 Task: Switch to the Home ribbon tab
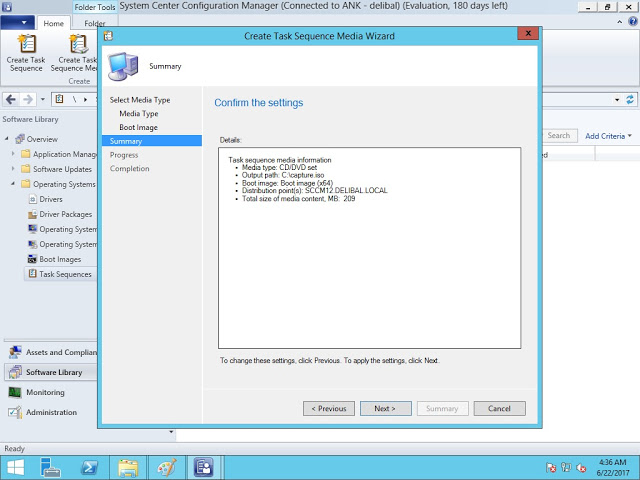(53, 23)
